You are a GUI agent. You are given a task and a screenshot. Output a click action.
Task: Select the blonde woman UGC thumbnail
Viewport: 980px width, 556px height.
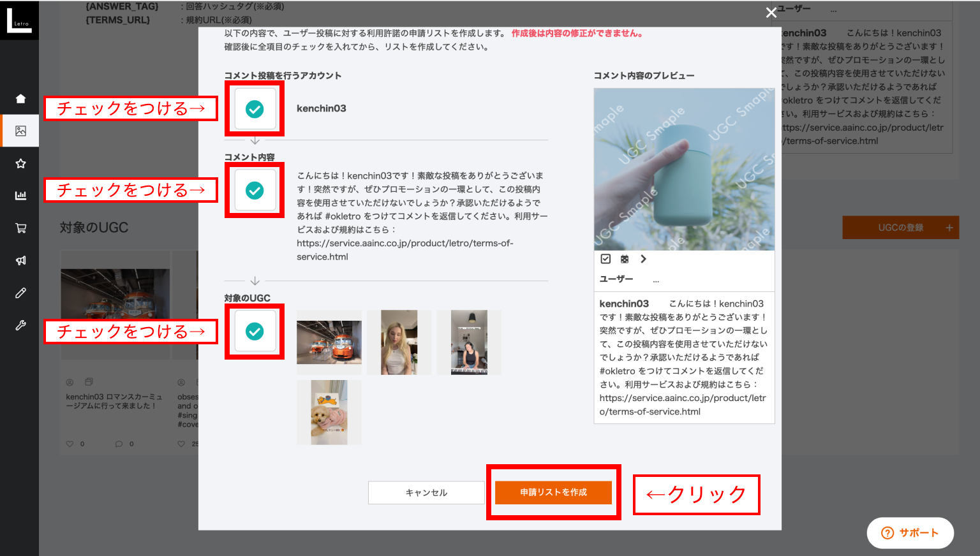[x=399, y=342]
